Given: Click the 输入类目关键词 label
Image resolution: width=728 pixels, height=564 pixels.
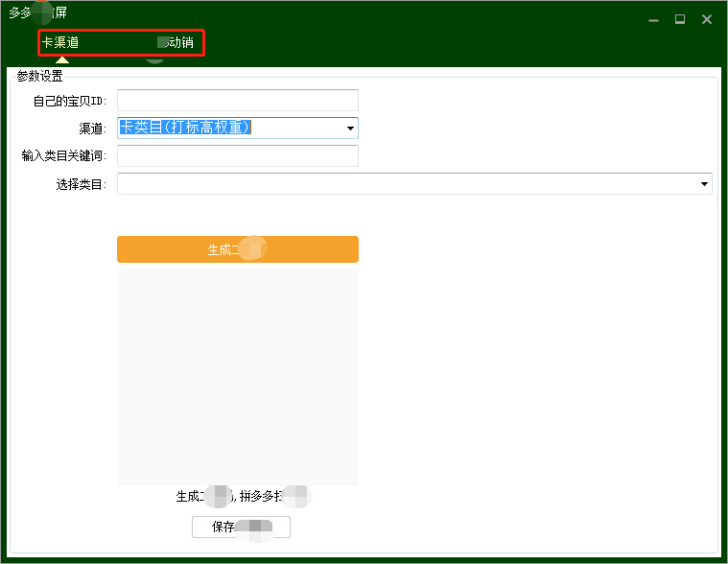Looking at the screenshot, I should [63, 155].
